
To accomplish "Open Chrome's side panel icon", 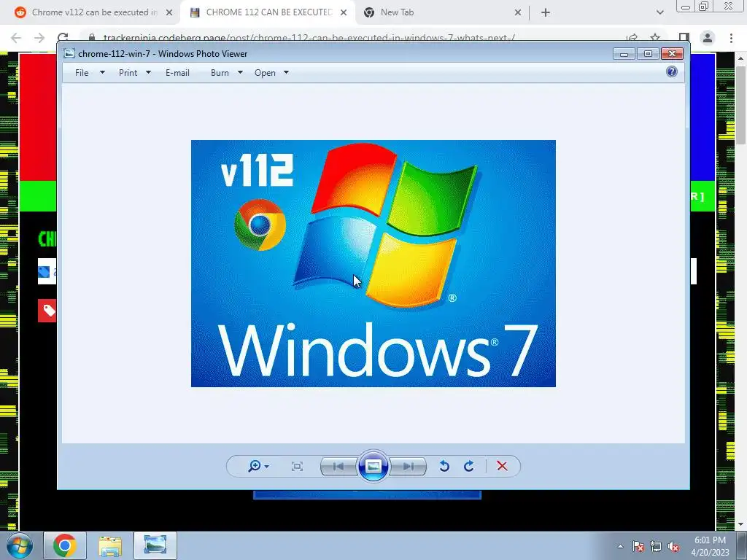I will [684, 38].
